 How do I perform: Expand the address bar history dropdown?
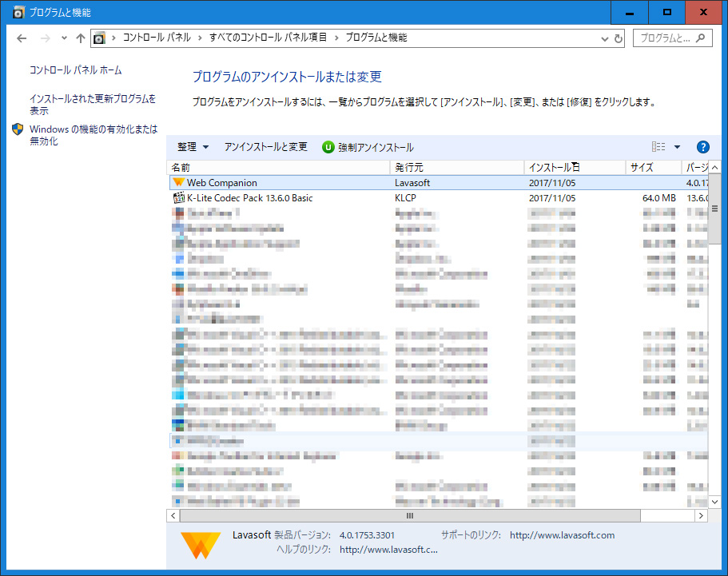[x=604, y=38]
